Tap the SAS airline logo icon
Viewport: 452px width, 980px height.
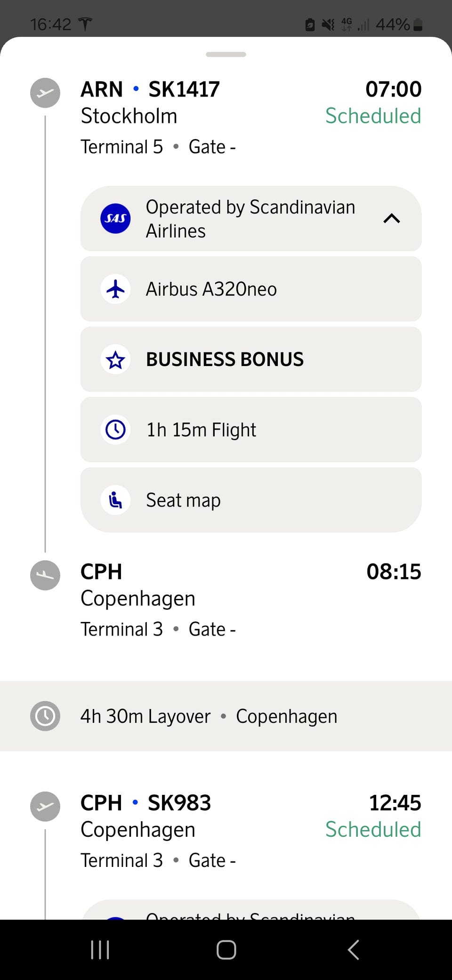point(115,219)
